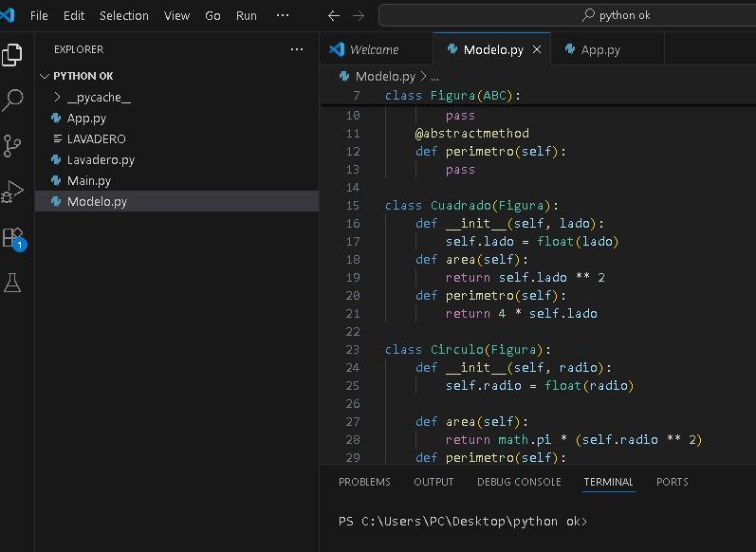Viewport: 756px width, 552px height.
Task: Open the Extensions view with badge
Action: pos(13,238)
